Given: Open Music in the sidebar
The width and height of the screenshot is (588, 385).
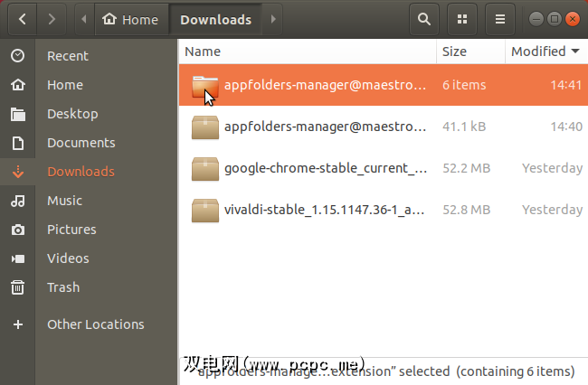Looking at the screenshot, I should (64, 201).
